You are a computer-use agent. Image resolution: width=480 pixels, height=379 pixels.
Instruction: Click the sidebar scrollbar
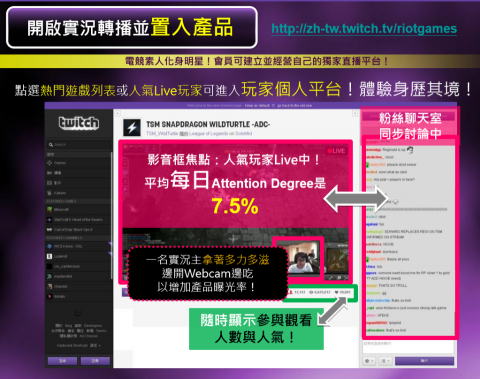point(111,216)
